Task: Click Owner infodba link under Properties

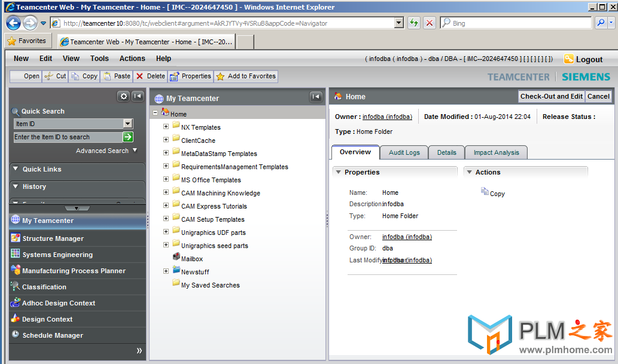Action: pos(407,237)
